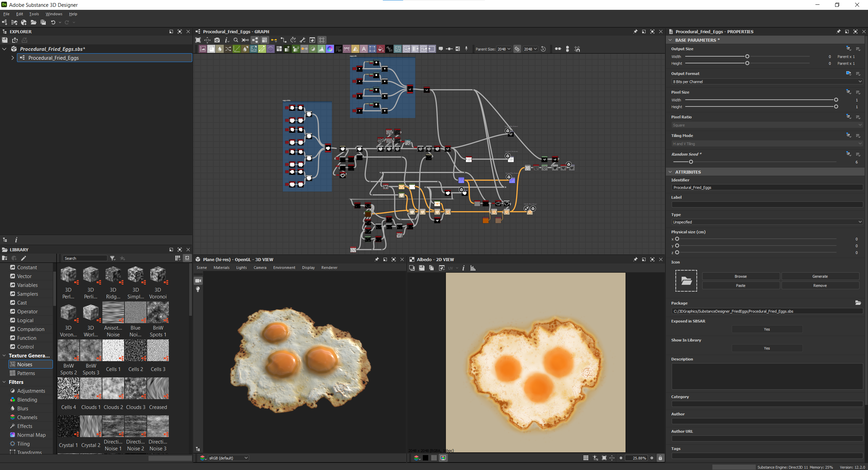Select the Clouds 2 noise thumbnail
868x470 pixels.
pyautogui.click(x=113, y=389)
